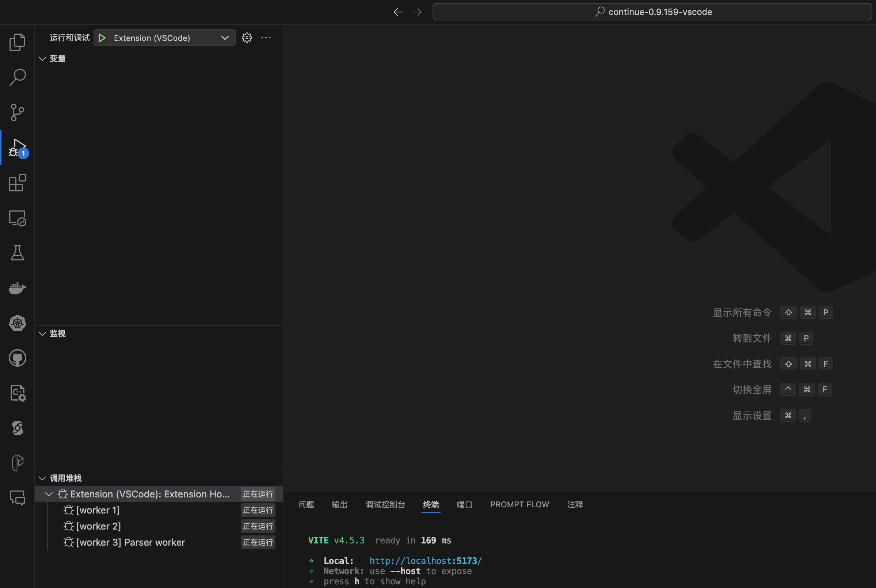
Task: Open the debug view more actions ellipsis
Action: pyautogui.click(x=266, y=38)
